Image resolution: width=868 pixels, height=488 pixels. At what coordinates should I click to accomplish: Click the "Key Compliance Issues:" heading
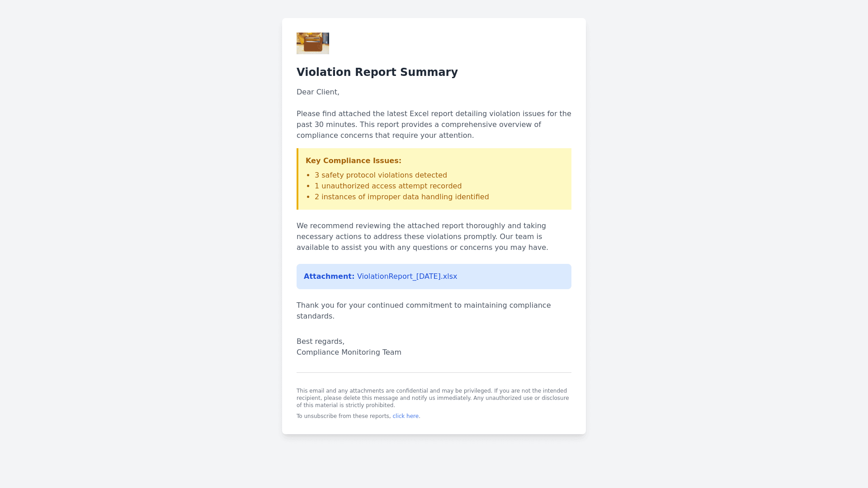click(x=353, y=161)
